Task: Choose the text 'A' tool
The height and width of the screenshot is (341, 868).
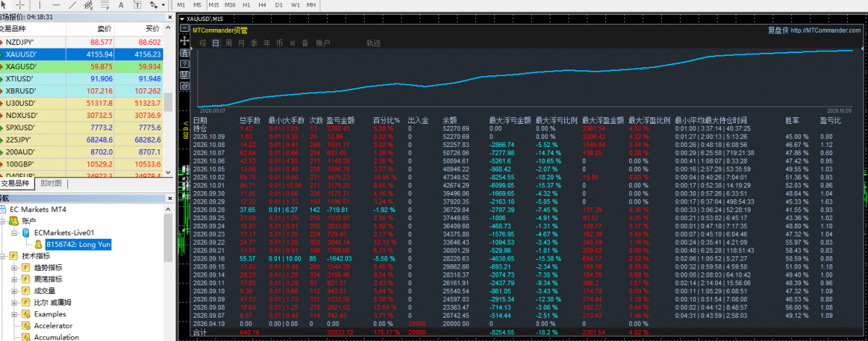Action: [x=121, y=5]
